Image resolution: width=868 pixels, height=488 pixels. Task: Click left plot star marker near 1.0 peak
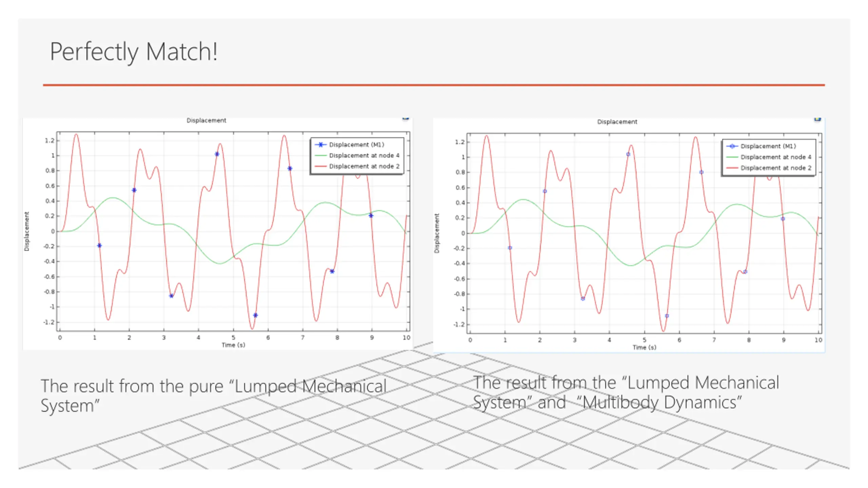pyautogui.click(x=217, y=155)
